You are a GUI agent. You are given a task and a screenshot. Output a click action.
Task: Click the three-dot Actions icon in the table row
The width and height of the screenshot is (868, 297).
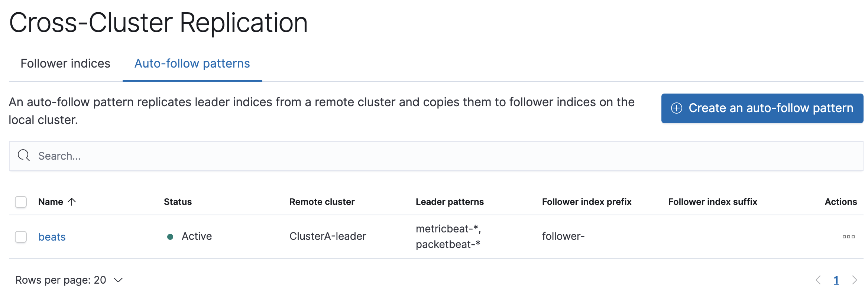pos(849,236)
